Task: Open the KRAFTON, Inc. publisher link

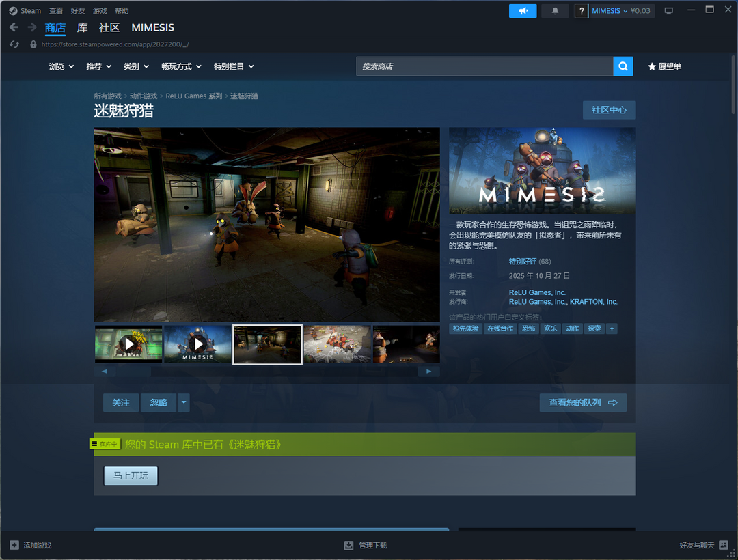Action: click(594, 302)
